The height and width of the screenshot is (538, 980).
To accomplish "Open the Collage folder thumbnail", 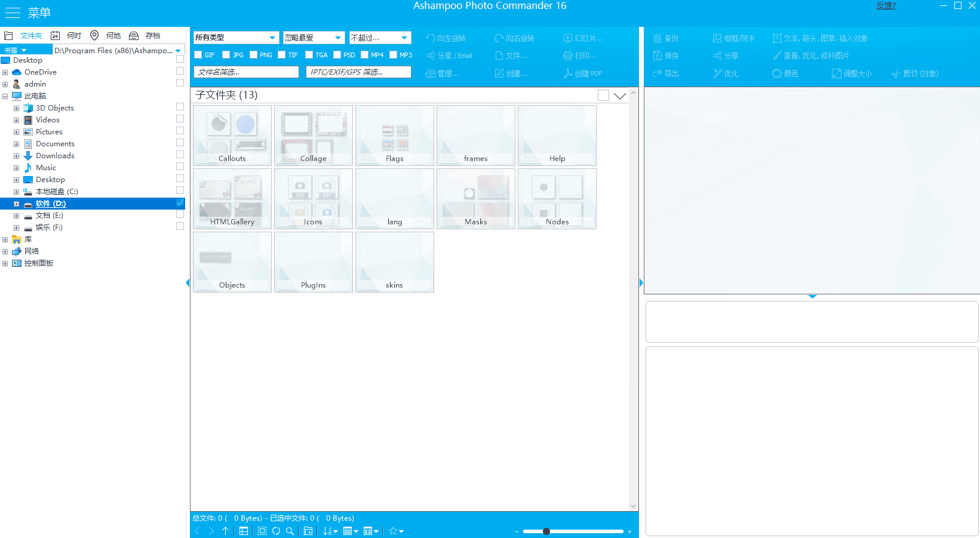I will 314,136.
